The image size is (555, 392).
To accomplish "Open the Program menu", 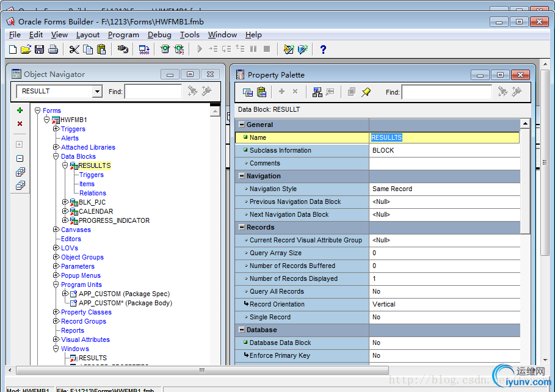I will [x=123, y=35].
